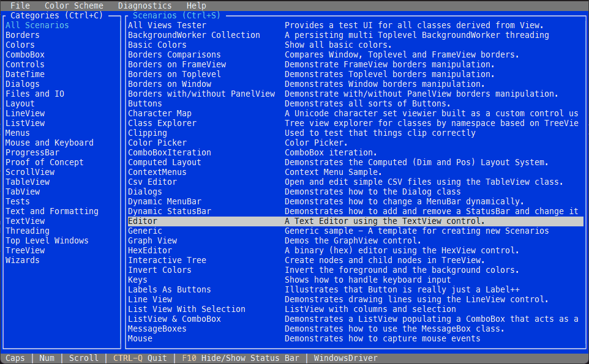This screenshot has height=364, width=589.
Task: Open the File menu
Action: click(20, 6)
